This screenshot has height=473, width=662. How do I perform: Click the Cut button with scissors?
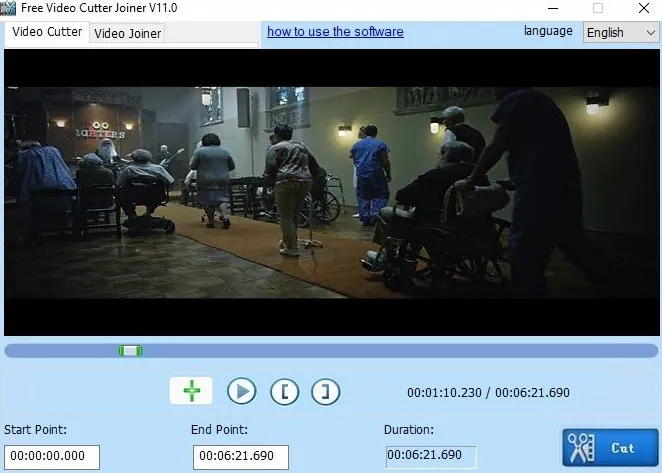click(x=610, y=448)
